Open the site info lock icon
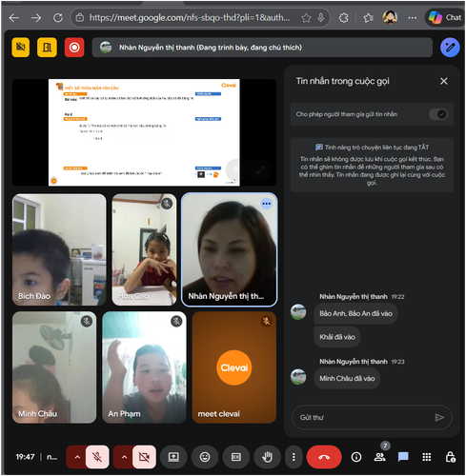Screen dimensions: 466x476 80,17
